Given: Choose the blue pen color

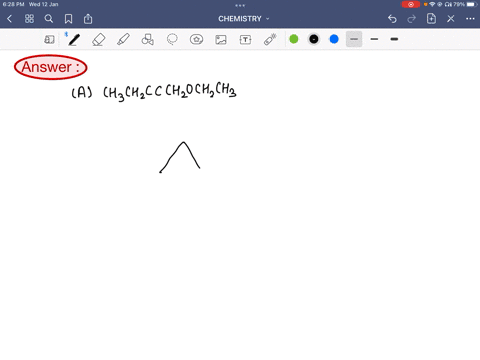Looking at the screenshot, I should click(334, 39).
